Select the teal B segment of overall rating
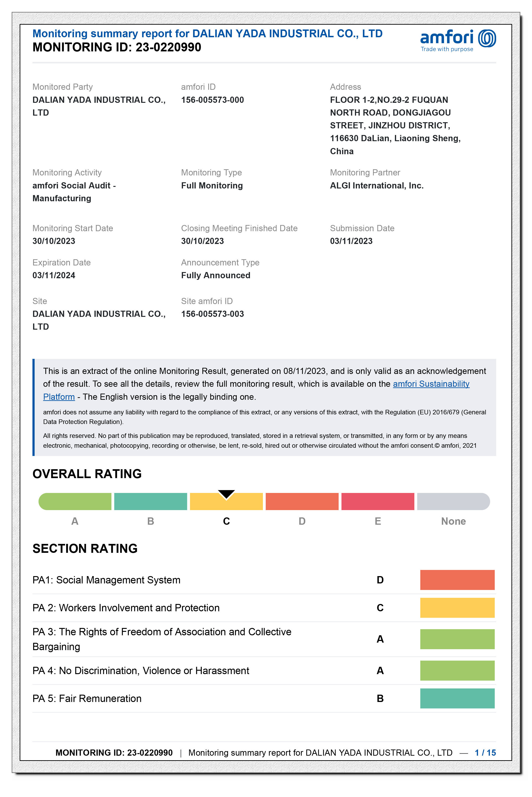The height and width of the screenshot is (797, 532). pos(151,501)
